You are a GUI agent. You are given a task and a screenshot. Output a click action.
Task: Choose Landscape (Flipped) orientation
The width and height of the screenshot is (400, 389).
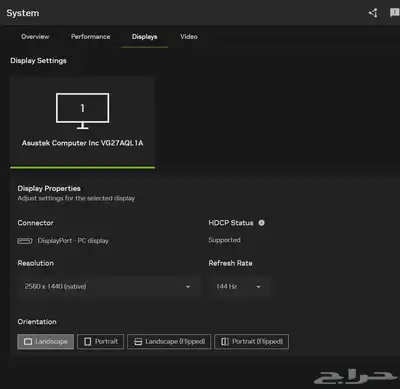(x=169, y=341)
